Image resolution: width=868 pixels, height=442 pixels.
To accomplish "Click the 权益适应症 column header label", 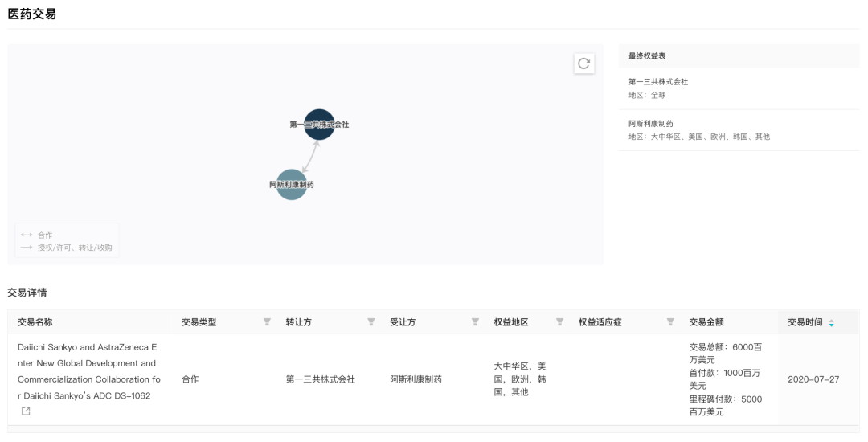I will [x=600, y=322].
